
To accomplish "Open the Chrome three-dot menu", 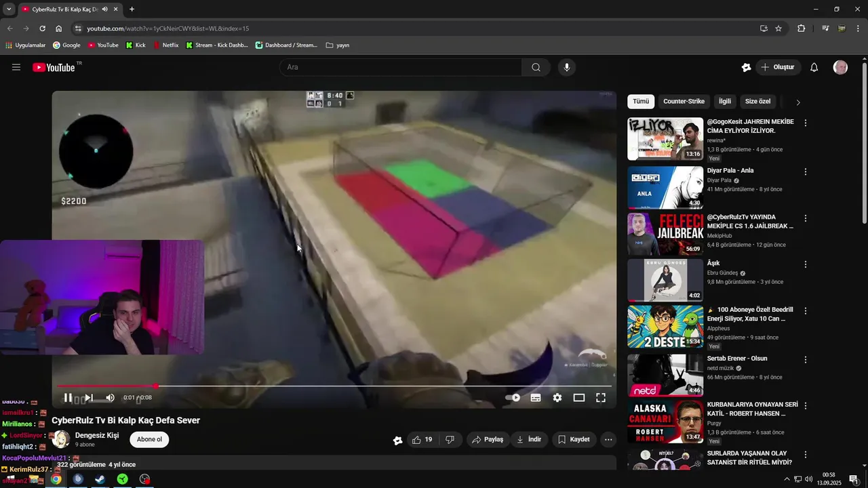I will point(858,28).
